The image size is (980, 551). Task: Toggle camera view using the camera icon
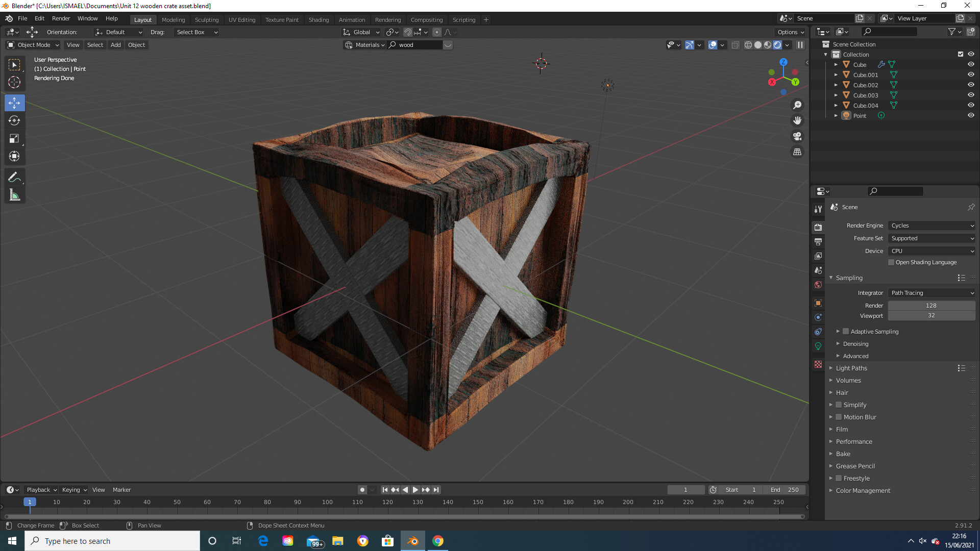(x=797, y=136)
